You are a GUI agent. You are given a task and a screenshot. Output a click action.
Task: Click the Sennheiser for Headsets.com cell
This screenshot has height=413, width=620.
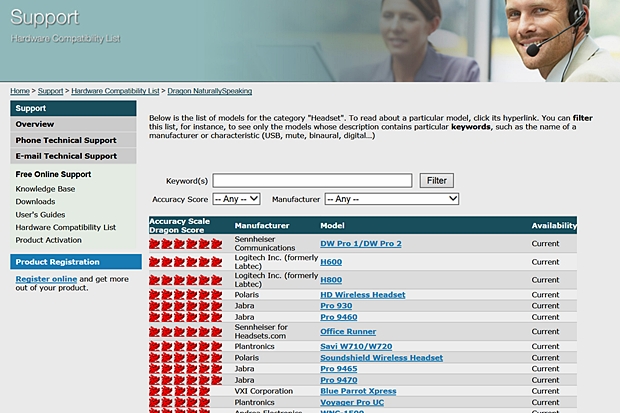(261, 332)
